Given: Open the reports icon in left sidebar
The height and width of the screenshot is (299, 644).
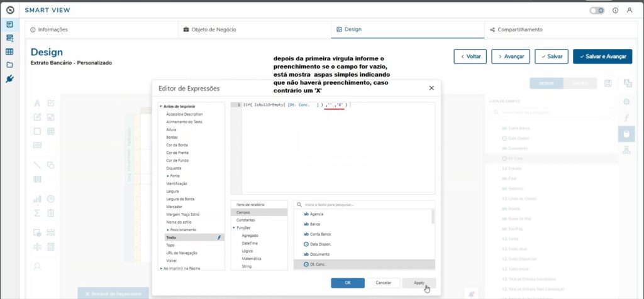Looking at the screenshot, I should pyautogui.click(x=9, y=24).
